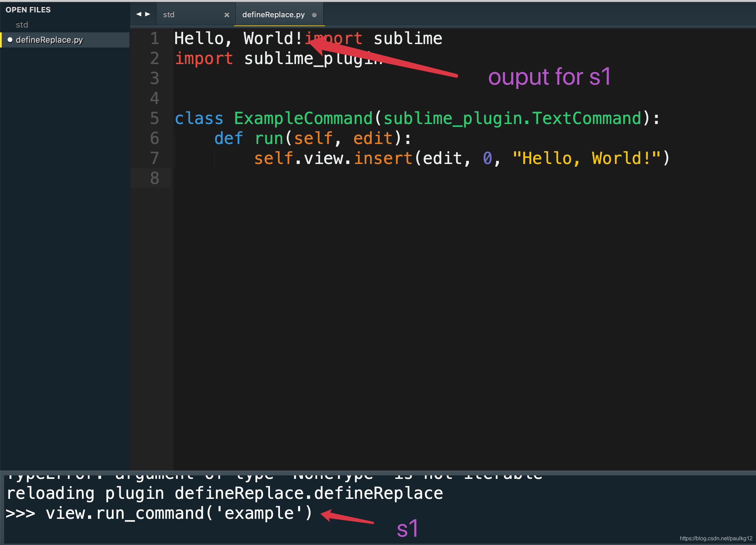Image resolution: width=756 pixels, height=545 pixels.
Task: Open defineReplace.py in the sidebar
Action: (49, 40)
